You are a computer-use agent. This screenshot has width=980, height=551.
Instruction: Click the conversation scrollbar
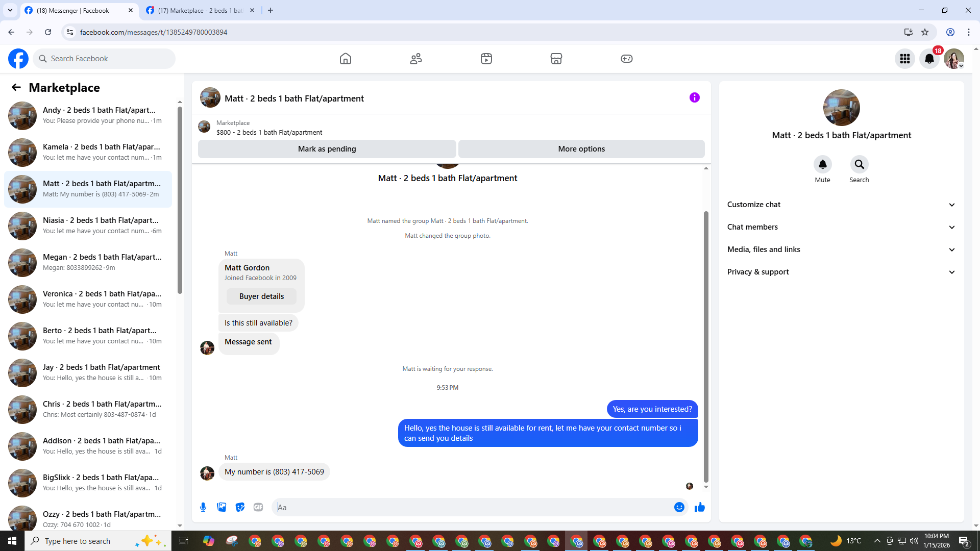[706, 347]
